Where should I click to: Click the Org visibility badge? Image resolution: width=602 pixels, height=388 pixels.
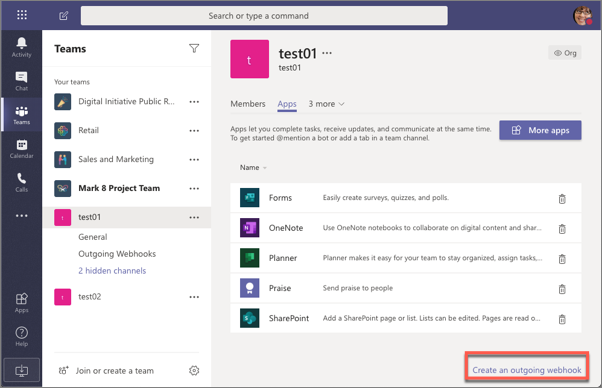565,53
